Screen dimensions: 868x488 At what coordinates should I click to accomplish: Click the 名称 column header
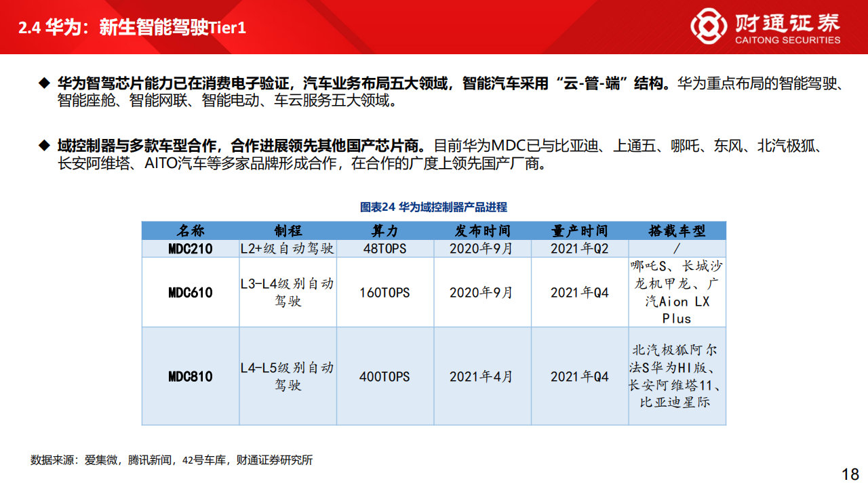[x=191, y=230]
